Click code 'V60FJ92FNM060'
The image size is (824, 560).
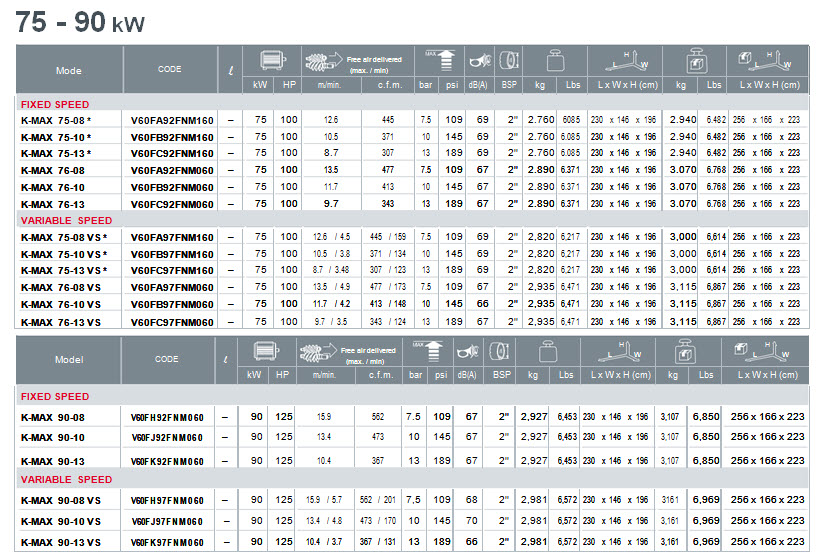point(167,438)
